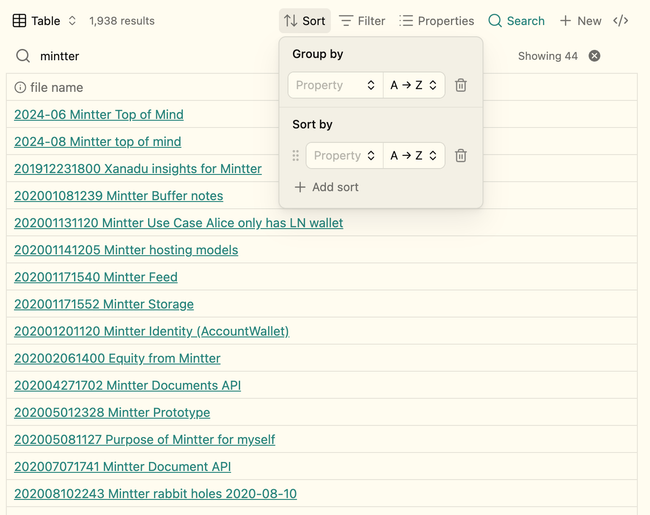Click Add sort
The height and width of the screenshot is (515, 650).
click(326, 187)
